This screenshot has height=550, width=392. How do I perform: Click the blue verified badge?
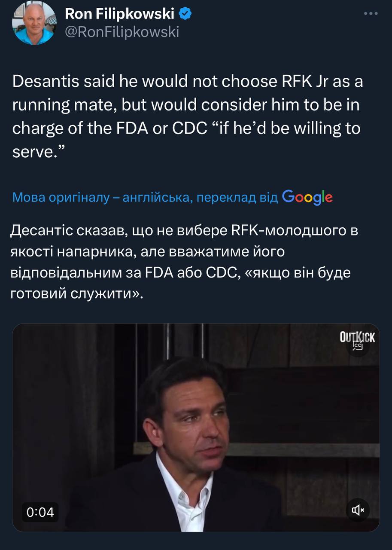pyautogui.click(x=185, y=14)
